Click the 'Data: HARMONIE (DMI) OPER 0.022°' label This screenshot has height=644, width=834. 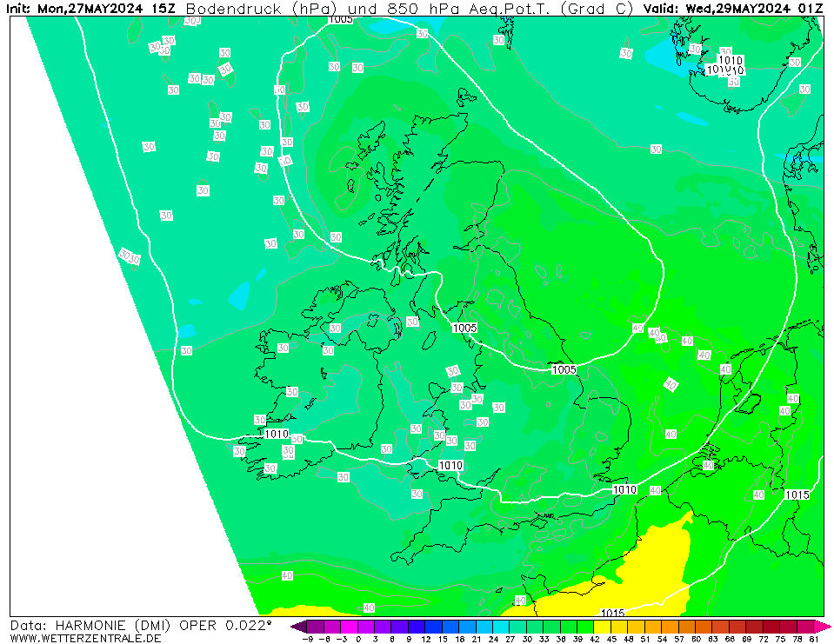pyautogui.click(x=141, y=626)
